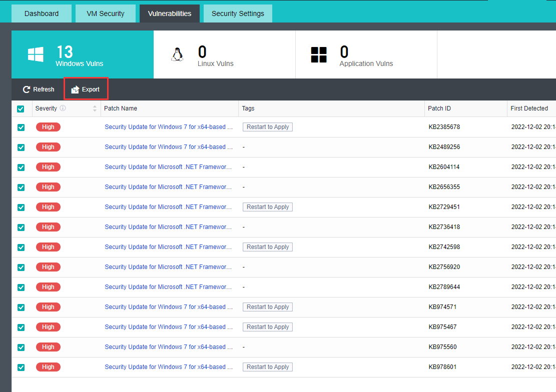This screenshot has height=392, width=556.
Task: Click the Severity info icon
Action: [63, 108]
